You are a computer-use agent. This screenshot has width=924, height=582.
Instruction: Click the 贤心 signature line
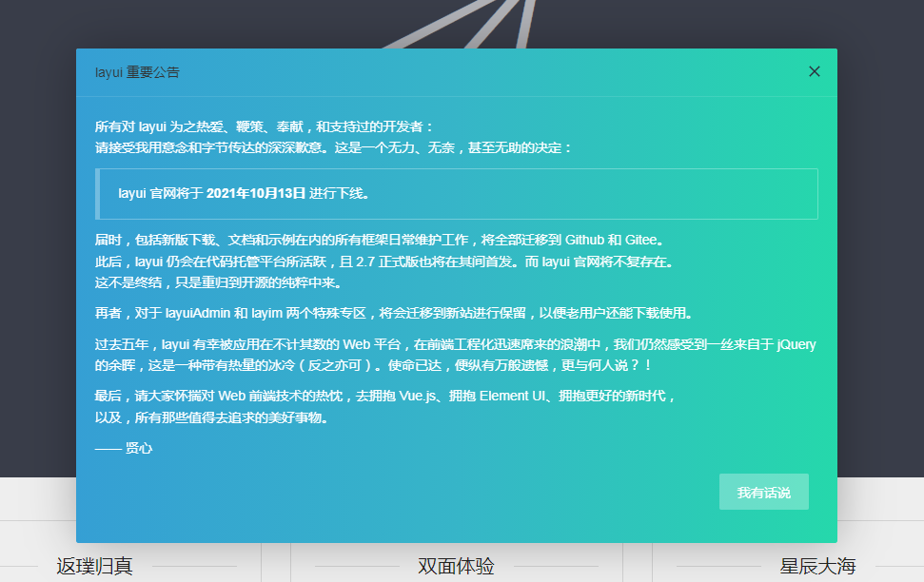click(x=124, y=448)
